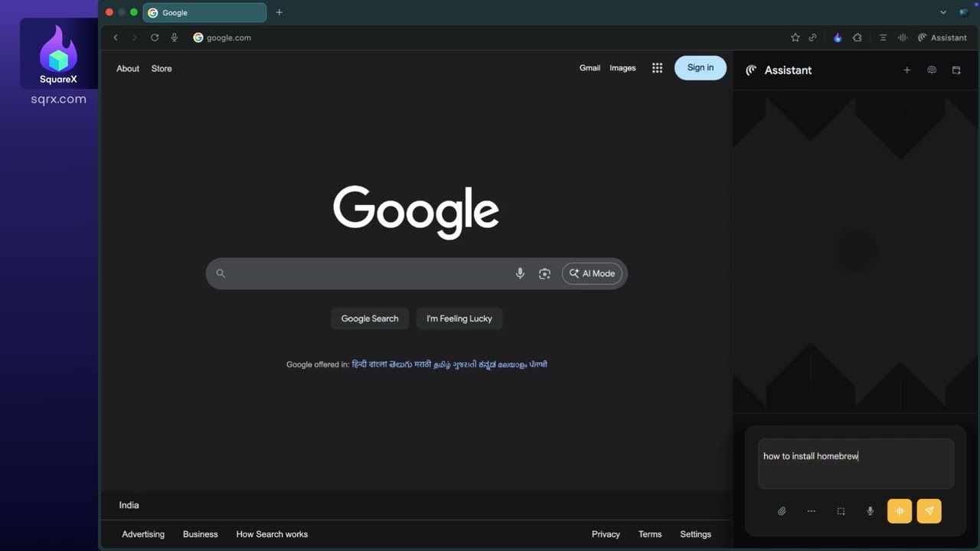Click the last language link after 'Google offered in'

[x=538, y=364]
